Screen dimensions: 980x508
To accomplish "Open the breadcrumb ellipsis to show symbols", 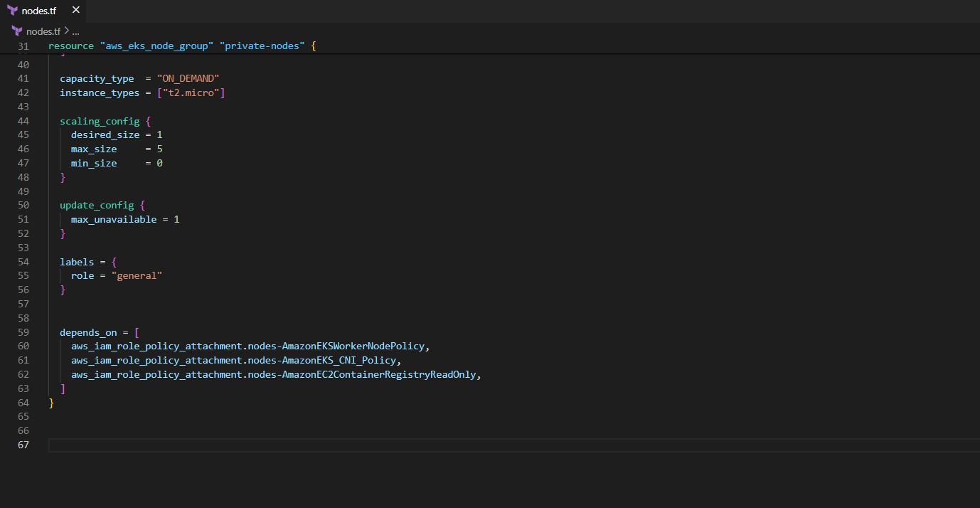I will (77, 31).
